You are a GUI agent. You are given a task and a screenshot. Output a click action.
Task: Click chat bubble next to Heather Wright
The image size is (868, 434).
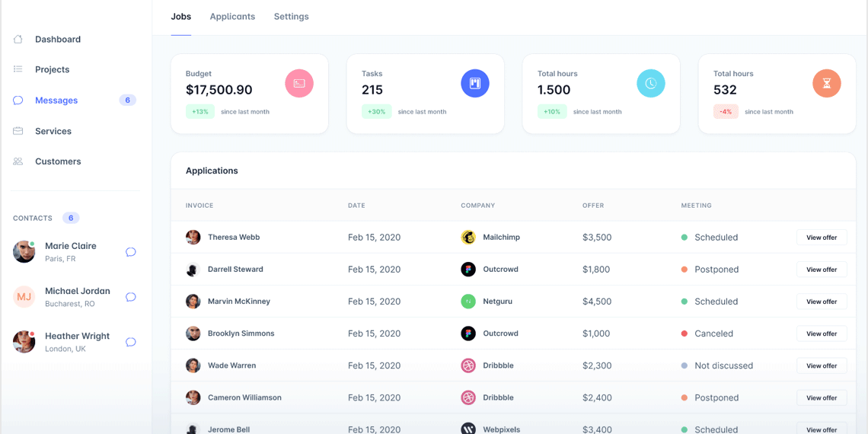(131, 342)
